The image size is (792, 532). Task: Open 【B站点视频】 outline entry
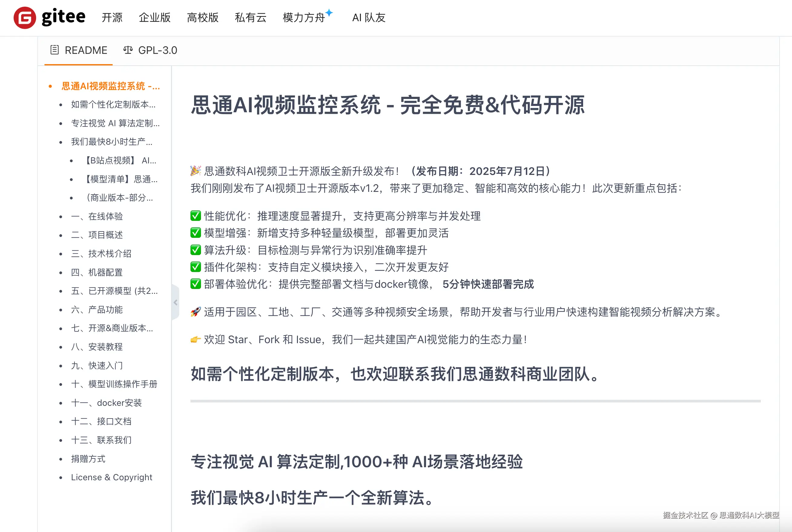click(120, 160)
